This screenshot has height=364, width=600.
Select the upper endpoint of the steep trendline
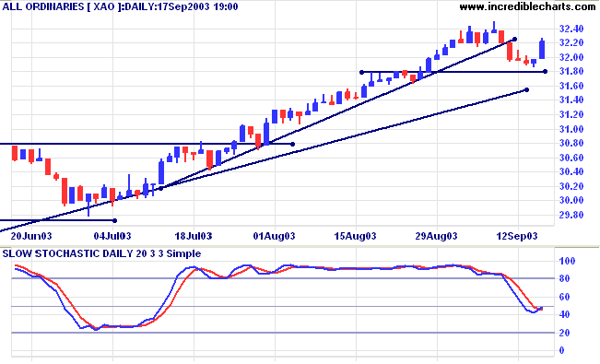point(514,39)
